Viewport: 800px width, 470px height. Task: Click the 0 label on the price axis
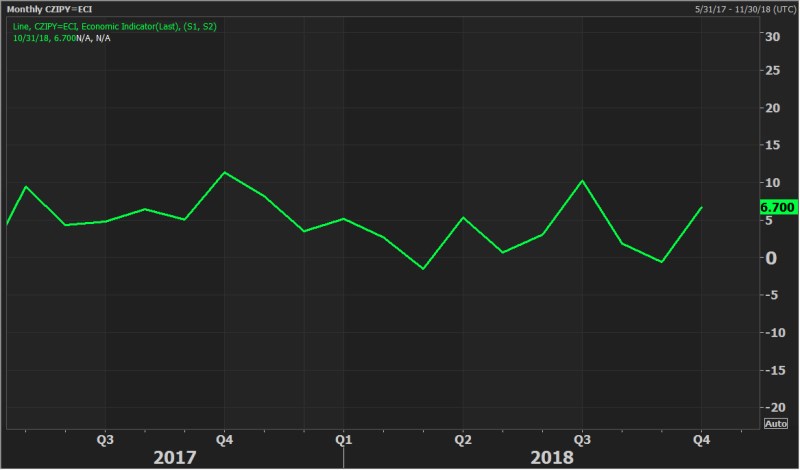click(x=772, y=257)
